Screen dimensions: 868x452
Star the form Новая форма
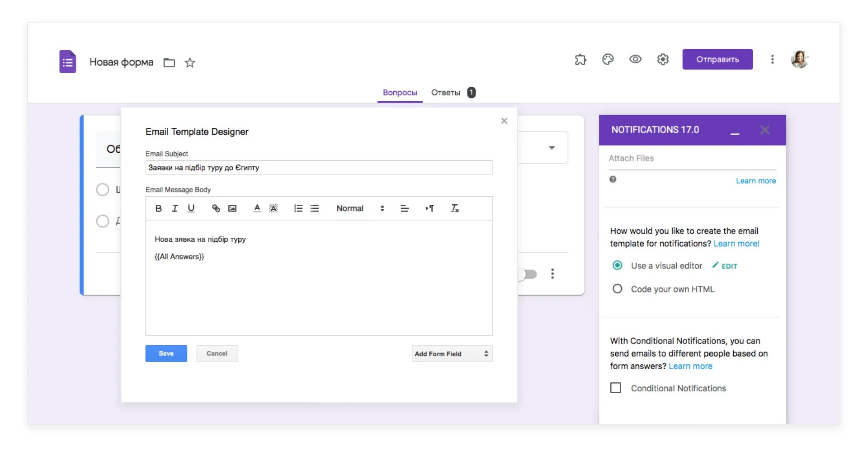pos(190,62)
